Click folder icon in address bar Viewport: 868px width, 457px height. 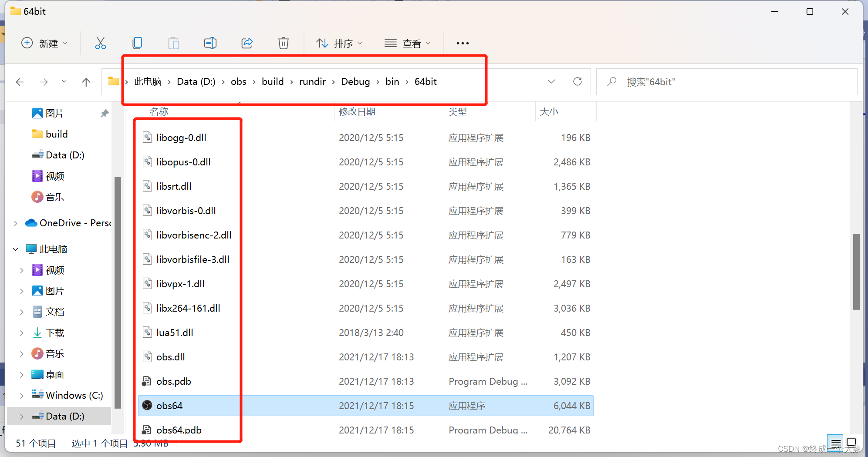[x=113, y=81]
